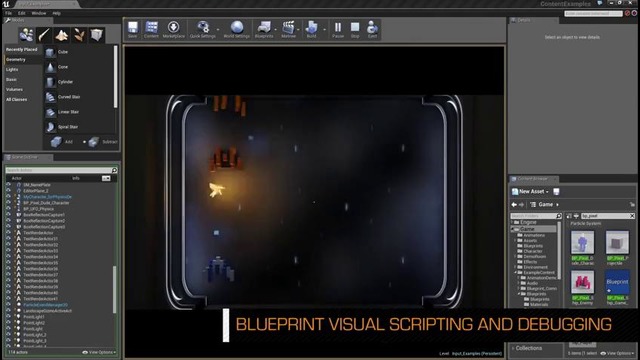Screen dimensions: 640x360
Task: Open the New Asset dropdown
Action: click(530, 191)
